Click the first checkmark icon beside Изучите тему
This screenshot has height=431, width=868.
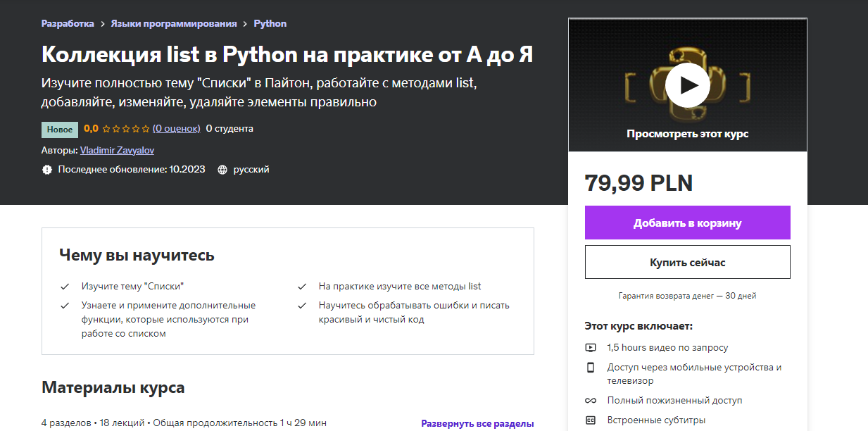pyautogui.click(x=65, y=287)
